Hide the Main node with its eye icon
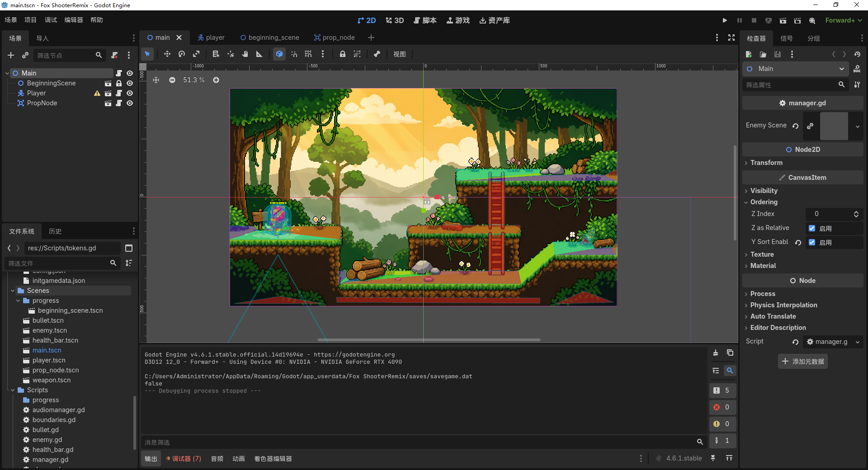The image size is (868, 470). coord(130,73)
